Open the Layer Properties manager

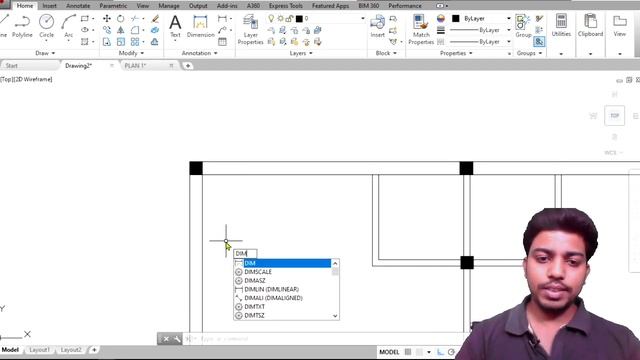tap(250, 29)
